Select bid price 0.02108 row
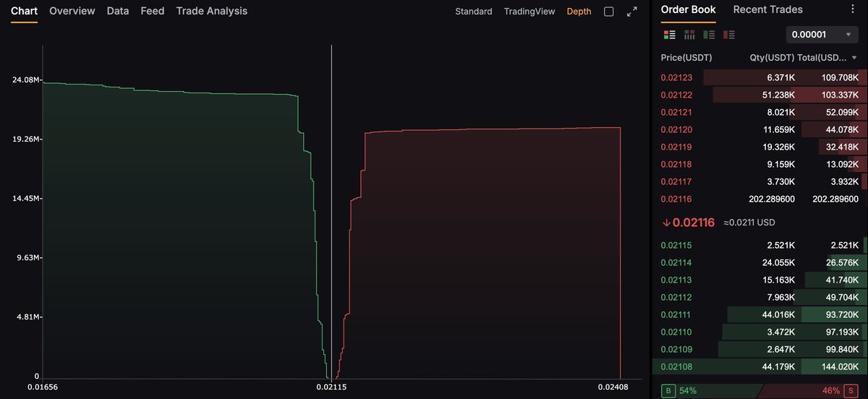The image size is (868, 399). point(760,366)
